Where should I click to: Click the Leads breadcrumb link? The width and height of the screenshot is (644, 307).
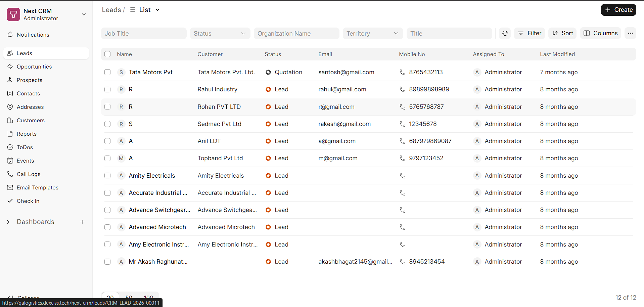tap(111, 10)
